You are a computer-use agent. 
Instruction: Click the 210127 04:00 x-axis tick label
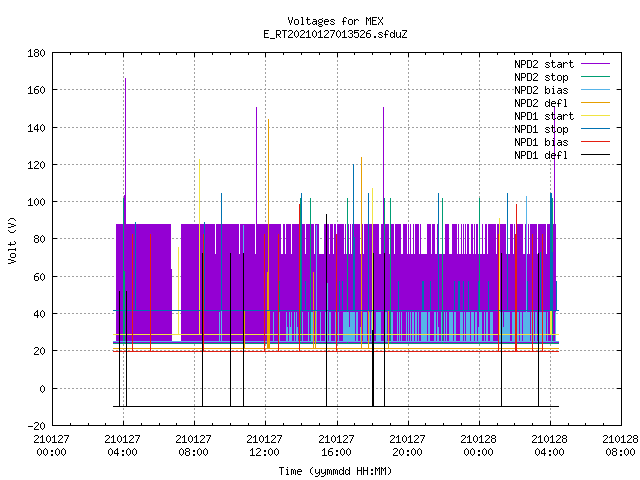tap(122, 445)
